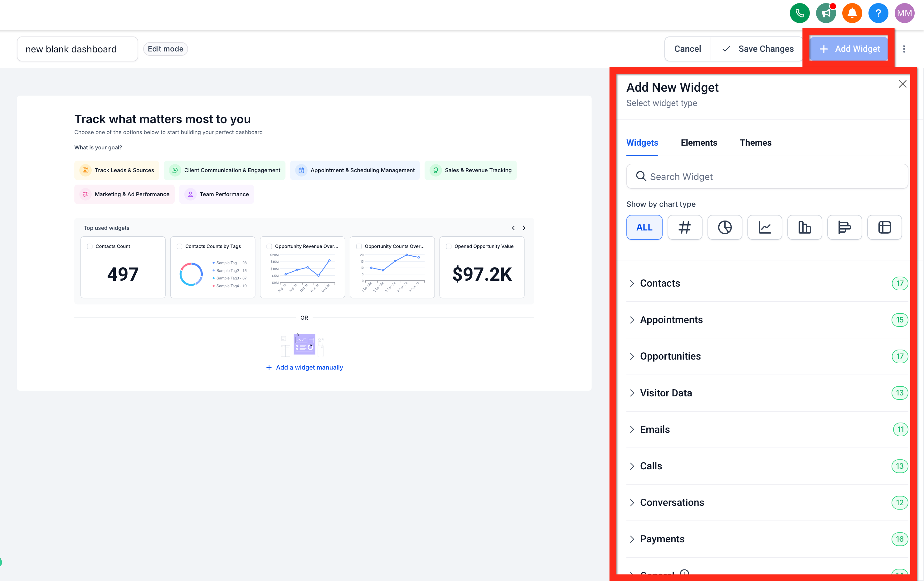This screenshot has width=924, height=581.
Task: Expand the Opportunities widget category
Action: 670,356
